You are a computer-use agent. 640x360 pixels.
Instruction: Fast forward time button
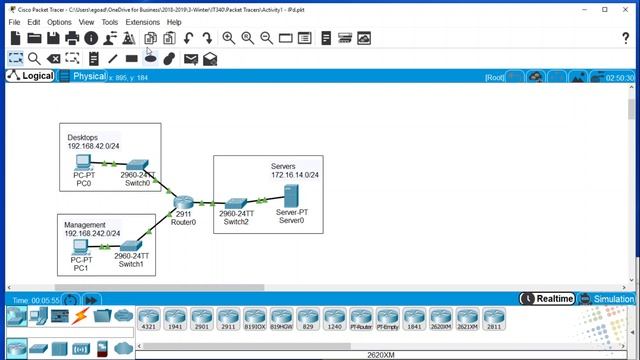coord(91,300)
